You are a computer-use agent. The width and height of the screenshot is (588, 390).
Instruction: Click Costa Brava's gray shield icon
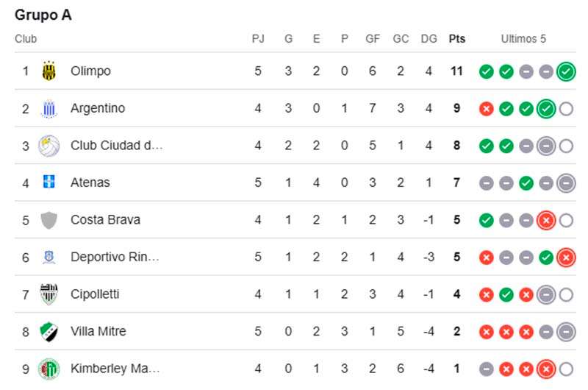49,220
